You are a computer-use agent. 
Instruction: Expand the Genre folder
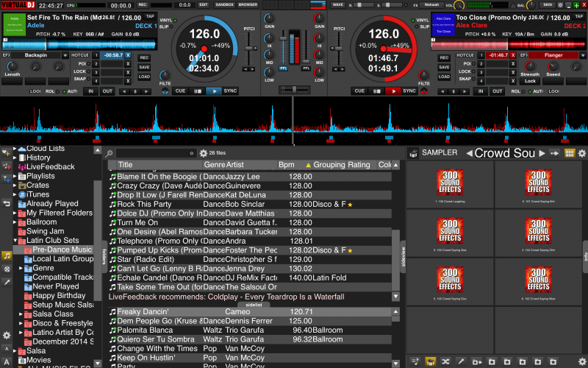point(21,268)
